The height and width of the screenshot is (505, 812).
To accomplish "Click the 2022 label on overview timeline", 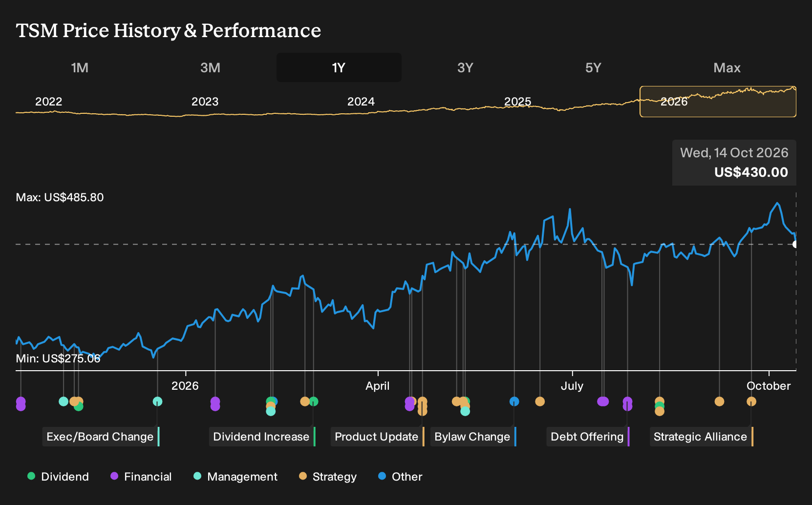I will tap(49, 102).
